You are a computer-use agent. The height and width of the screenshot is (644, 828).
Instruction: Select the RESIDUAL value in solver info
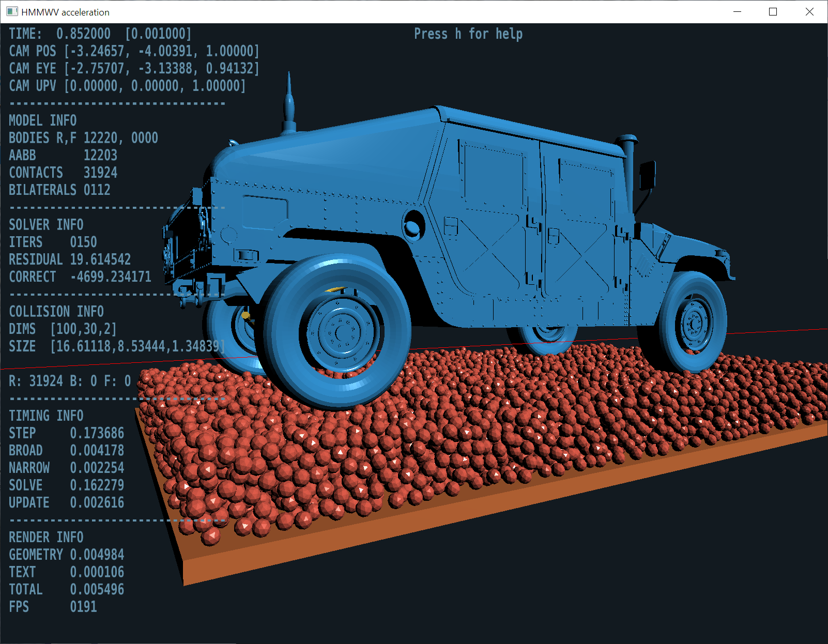(x=100, y=259)
